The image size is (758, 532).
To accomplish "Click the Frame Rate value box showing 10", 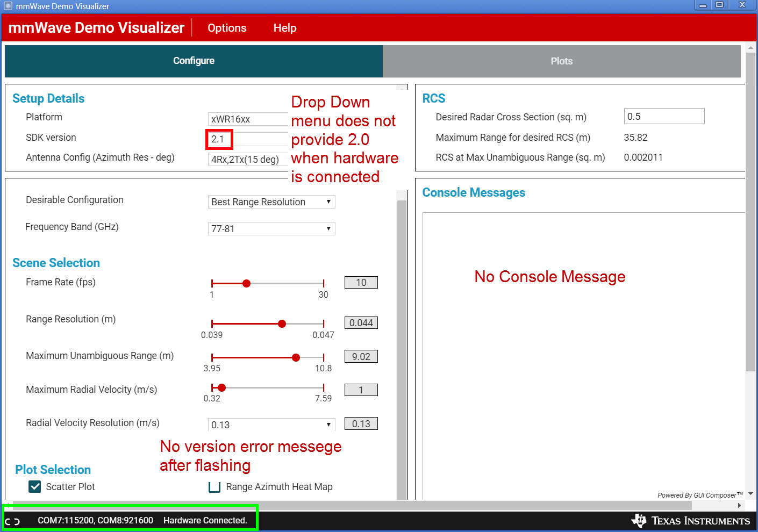I will (361, 283).
